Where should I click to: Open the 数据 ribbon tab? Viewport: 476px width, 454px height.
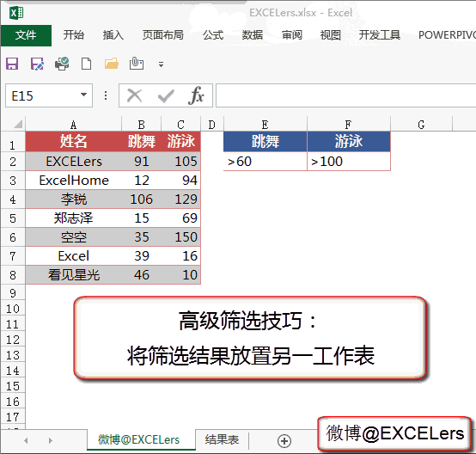point(253,35)
